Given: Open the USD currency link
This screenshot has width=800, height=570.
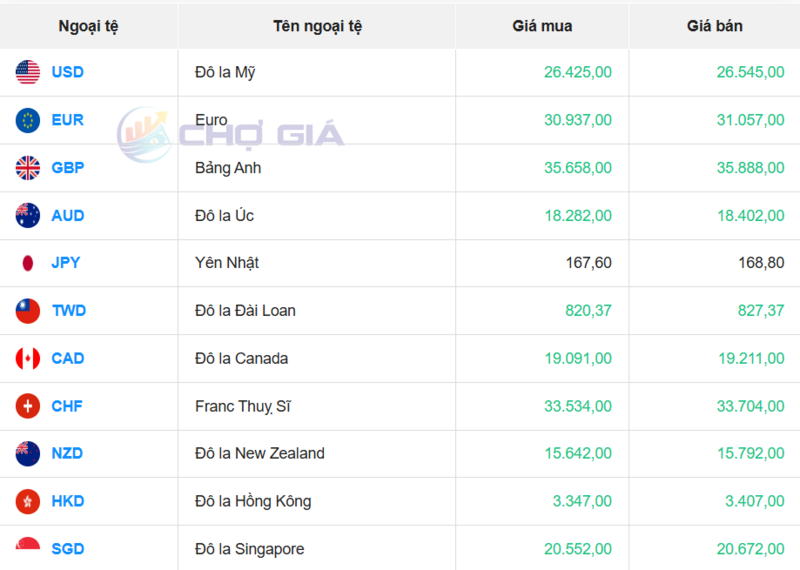Looking at the screenshot, I should pos(68,72).
